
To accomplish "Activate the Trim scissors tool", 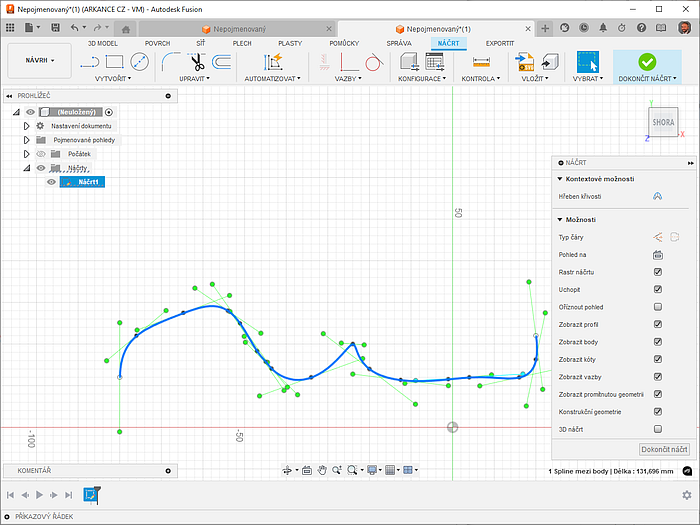I will (x=197, y=62).
